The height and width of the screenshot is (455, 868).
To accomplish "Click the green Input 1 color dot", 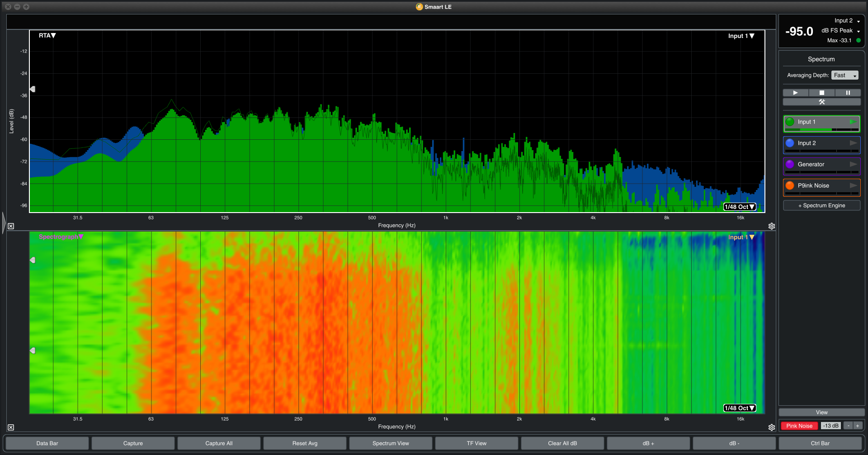I will tap(790, 122).
